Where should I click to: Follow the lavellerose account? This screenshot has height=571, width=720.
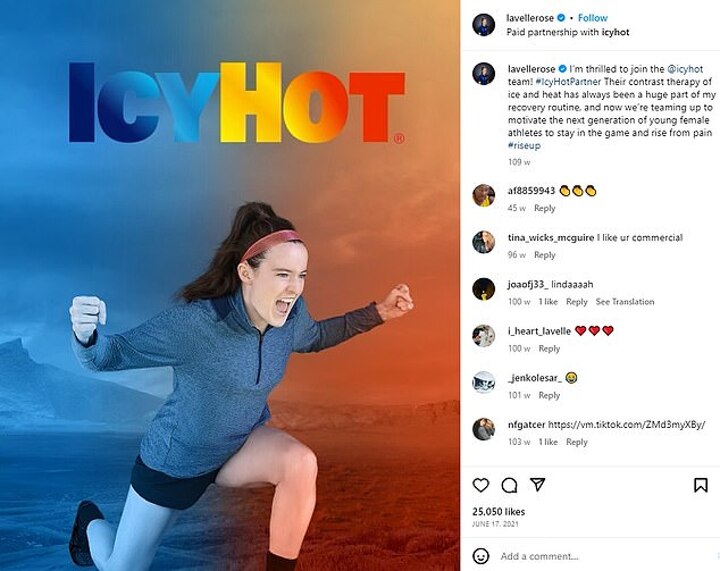592,18
